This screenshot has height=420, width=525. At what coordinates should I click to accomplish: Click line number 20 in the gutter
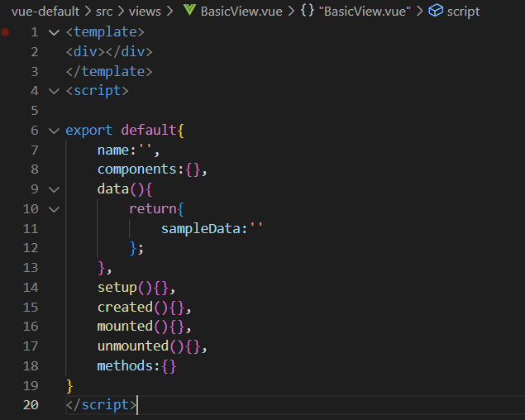click(31, 405)
